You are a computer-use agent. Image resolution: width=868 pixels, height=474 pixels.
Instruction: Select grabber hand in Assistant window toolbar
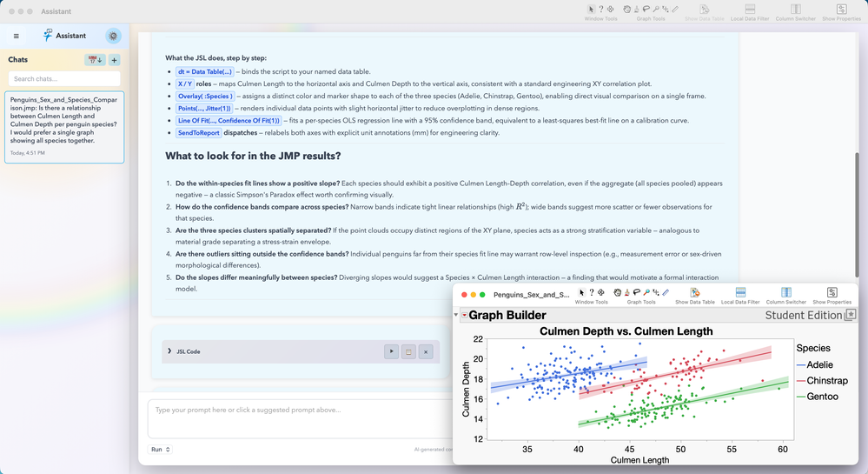tap(626, 9)
